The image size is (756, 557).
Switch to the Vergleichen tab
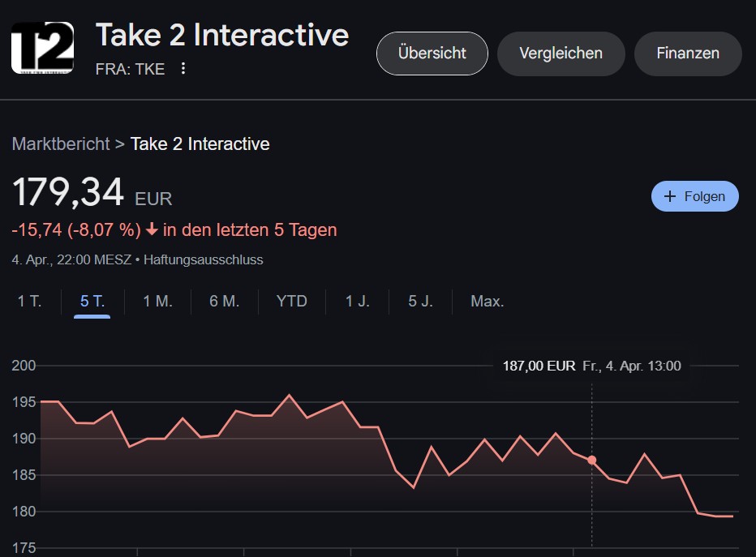[561, 54]
